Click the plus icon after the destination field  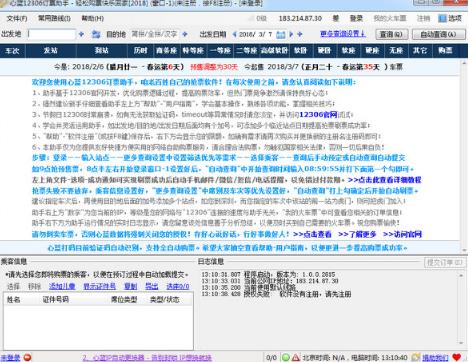pos(185,34)
